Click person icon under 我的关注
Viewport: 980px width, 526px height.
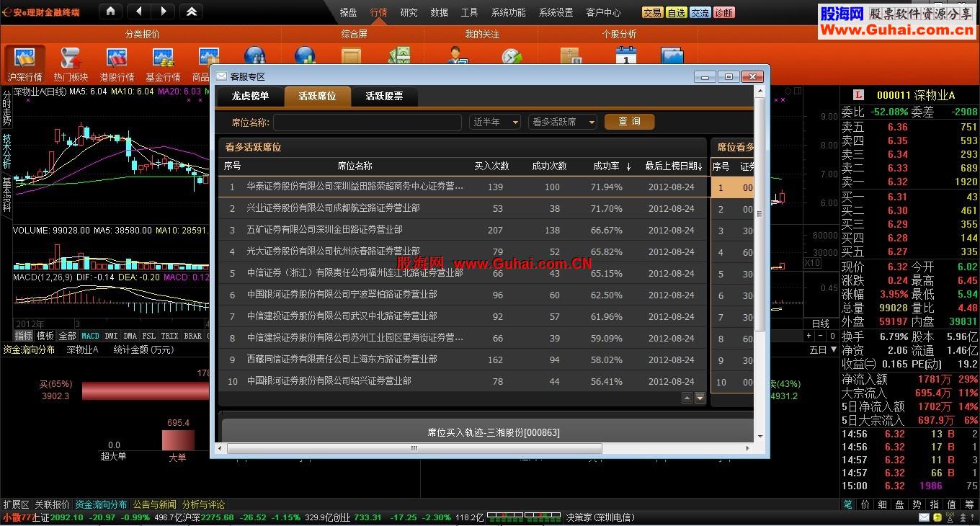pyautogui.click(x=457, y=55)
